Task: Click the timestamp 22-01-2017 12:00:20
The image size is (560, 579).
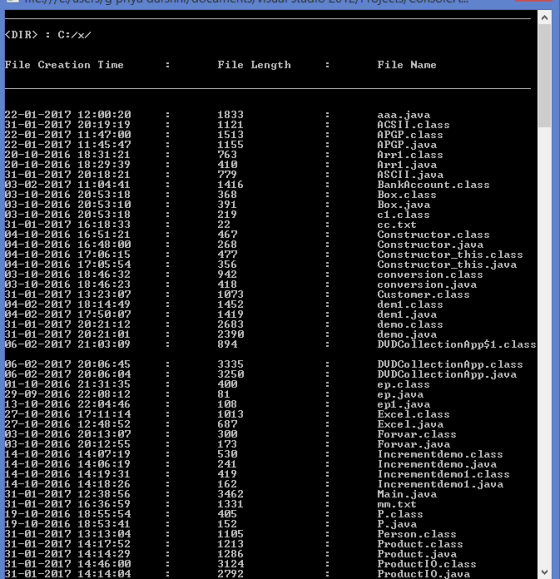Action: tap(68, 115)
